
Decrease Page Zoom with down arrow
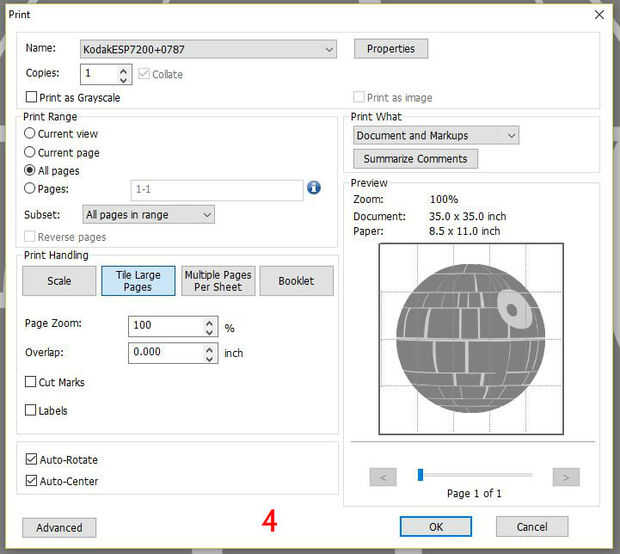(209, 333)
